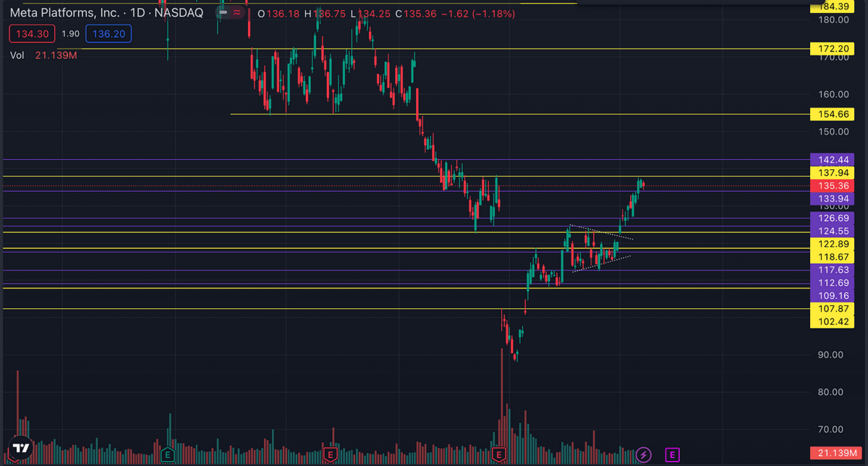The height and width of the screenshot is (466, 868).
Task: Click the purple 142.44 price label
Action: pyautogui.click(x=833, y=159)
